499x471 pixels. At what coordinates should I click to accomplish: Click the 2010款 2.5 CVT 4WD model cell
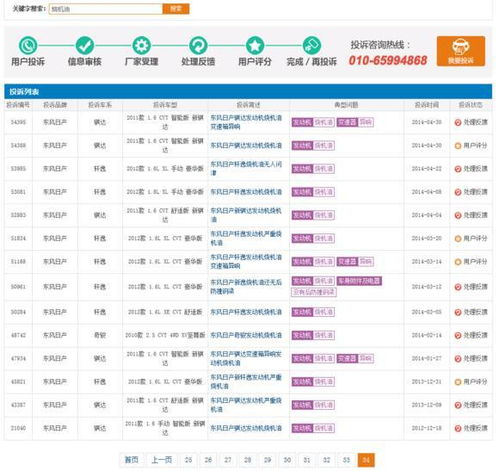click(x=165, y=335)
